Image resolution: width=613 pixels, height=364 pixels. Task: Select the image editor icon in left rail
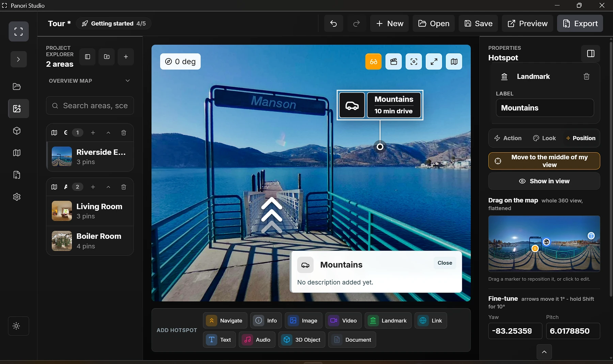tap(18, 109)
